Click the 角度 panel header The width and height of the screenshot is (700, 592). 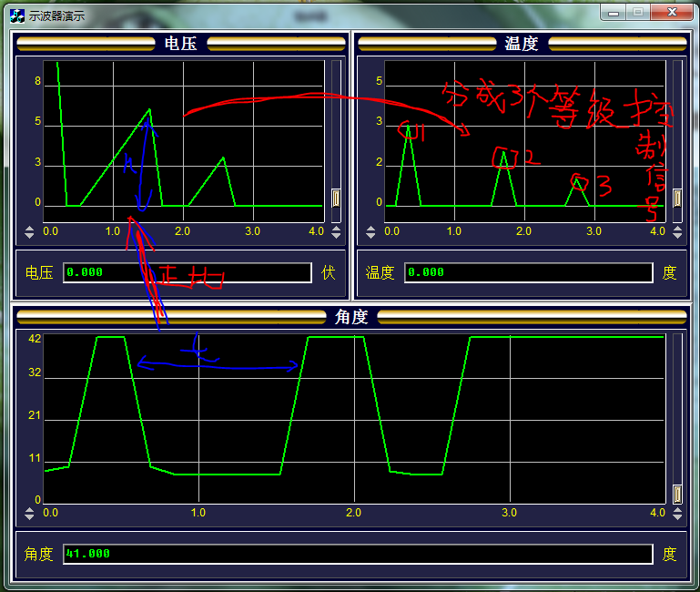click(x=350, y=317)
